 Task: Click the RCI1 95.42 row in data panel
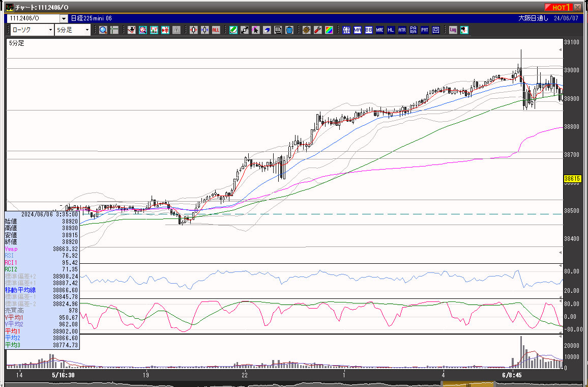pyautogui.click(x=42, y=263)
